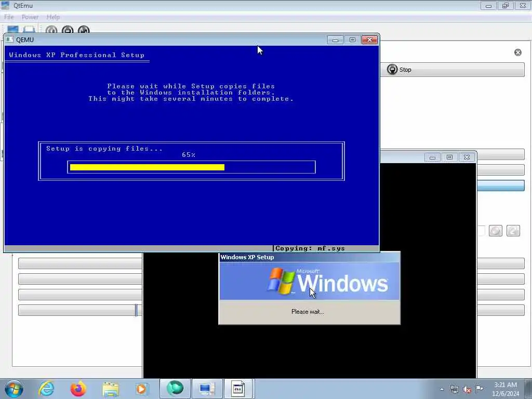Open Windows Explorer from the taskbar
The height and width of the screenshot is (399, 532).
(x=111, y=389)
